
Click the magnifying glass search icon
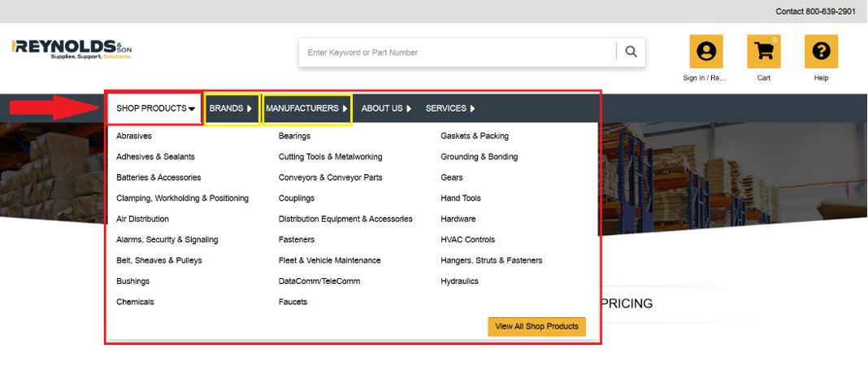(631, 52)
